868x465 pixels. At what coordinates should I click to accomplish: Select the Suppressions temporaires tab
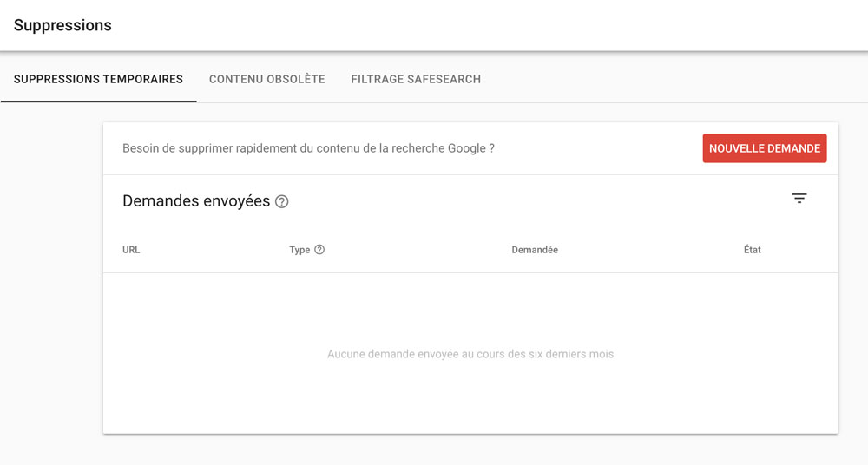(98, 79)
